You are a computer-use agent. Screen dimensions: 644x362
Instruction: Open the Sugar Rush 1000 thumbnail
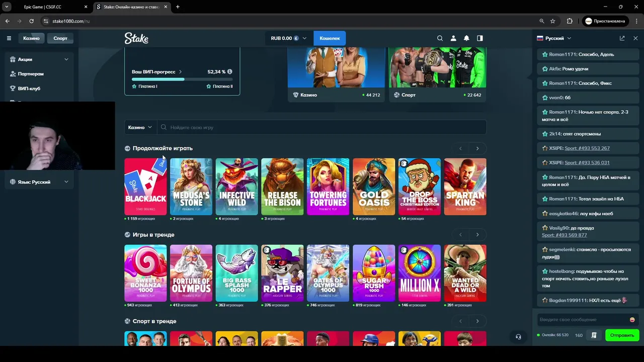click(x=374, y=273)
